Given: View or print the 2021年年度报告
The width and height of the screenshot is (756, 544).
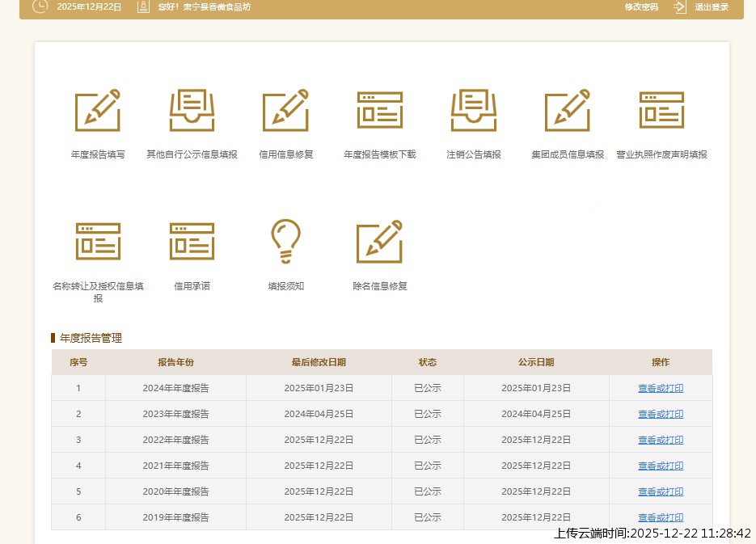Looking at the screenshot, I should point(660,466).
